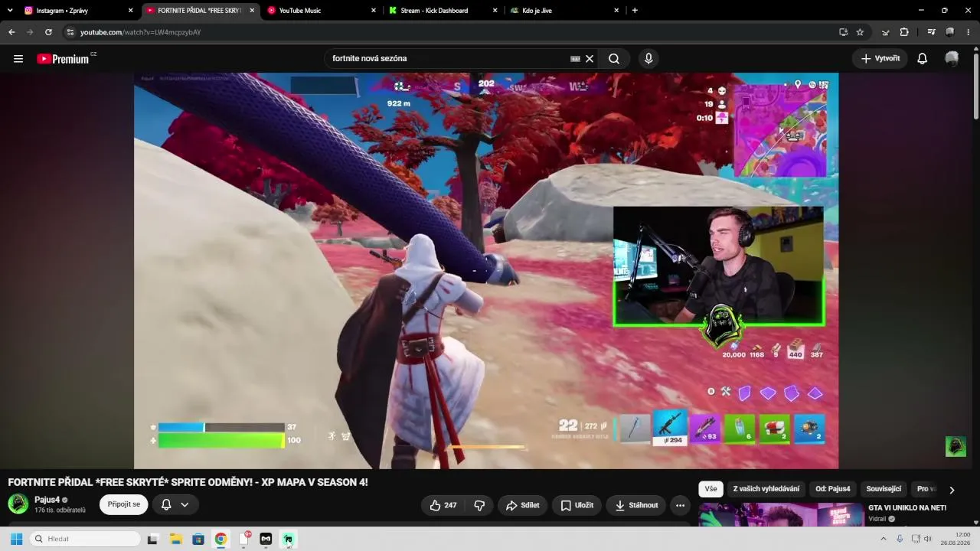Submit search with the magnifier icon
The height and width of the screenshot is (551, 980).
(614, 59)
